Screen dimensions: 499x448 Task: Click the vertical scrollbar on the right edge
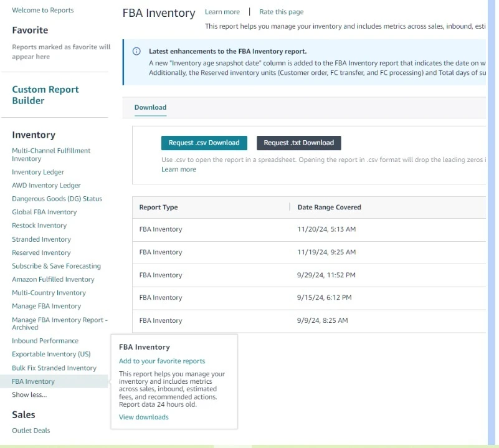(x=492, y=222)
